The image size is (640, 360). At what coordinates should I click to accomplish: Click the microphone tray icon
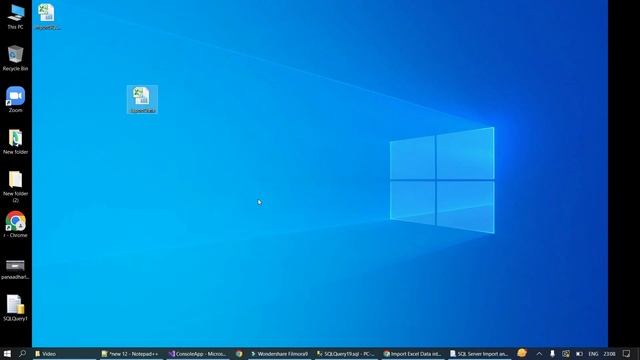(552, 354)
